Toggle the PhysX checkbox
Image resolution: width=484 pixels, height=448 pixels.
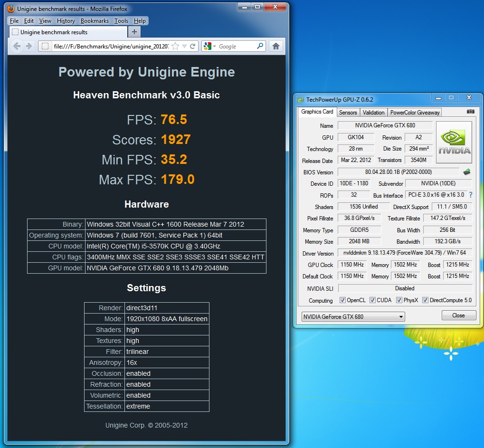pos(399,300)
